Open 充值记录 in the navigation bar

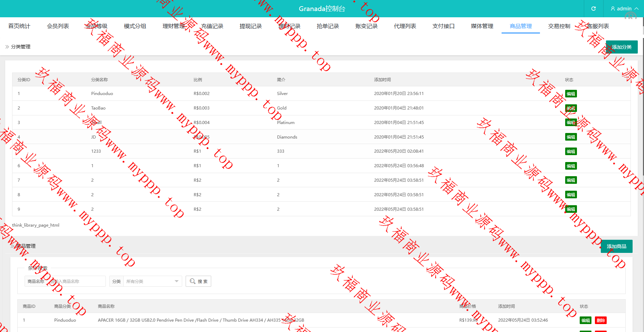(x=212, y=26)
